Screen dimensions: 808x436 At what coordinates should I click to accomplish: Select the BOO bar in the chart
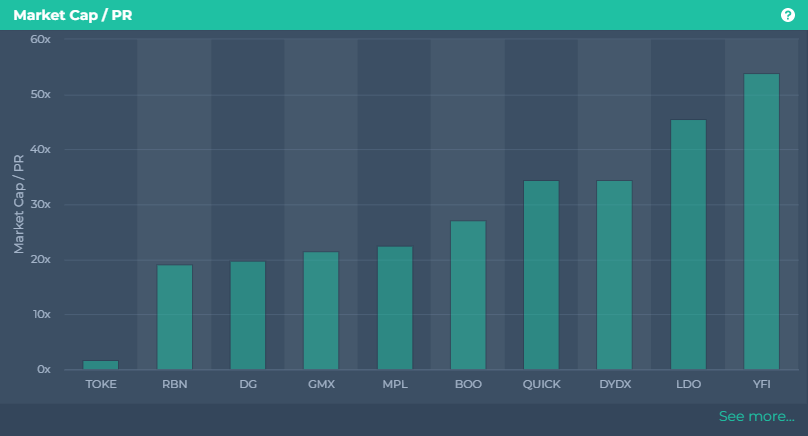coord(468,295)
